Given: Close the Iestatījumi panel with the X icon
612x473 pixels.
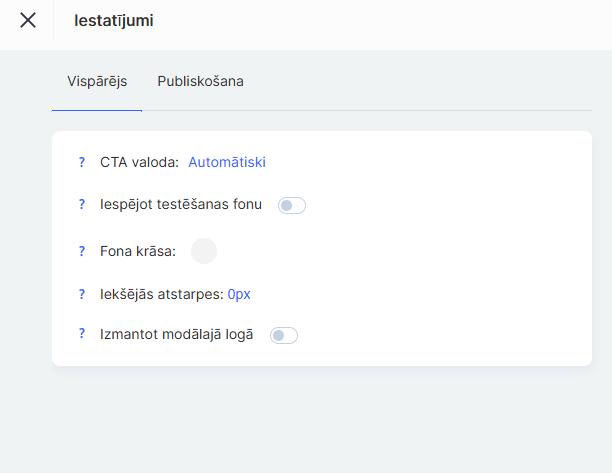Looking at the screenshot, I should click(x=28, y=20).
